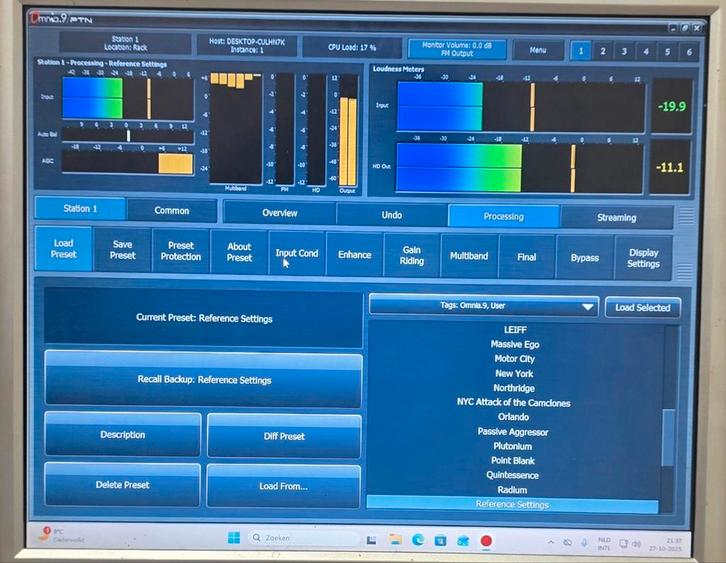The height and width of the screenshot is (563, 726).
Task: Toggle the Bypass button
Action: tap(585, 257)
